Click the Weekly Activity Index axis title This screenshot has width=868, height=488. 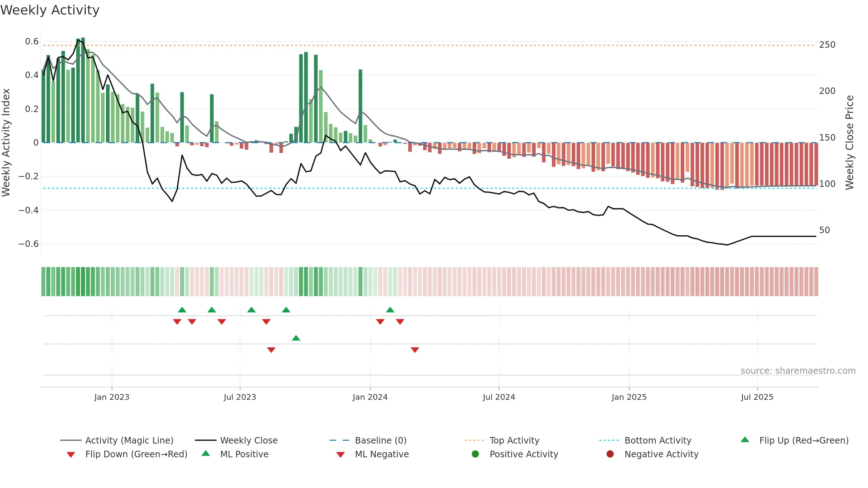click(x=6, y=142)
